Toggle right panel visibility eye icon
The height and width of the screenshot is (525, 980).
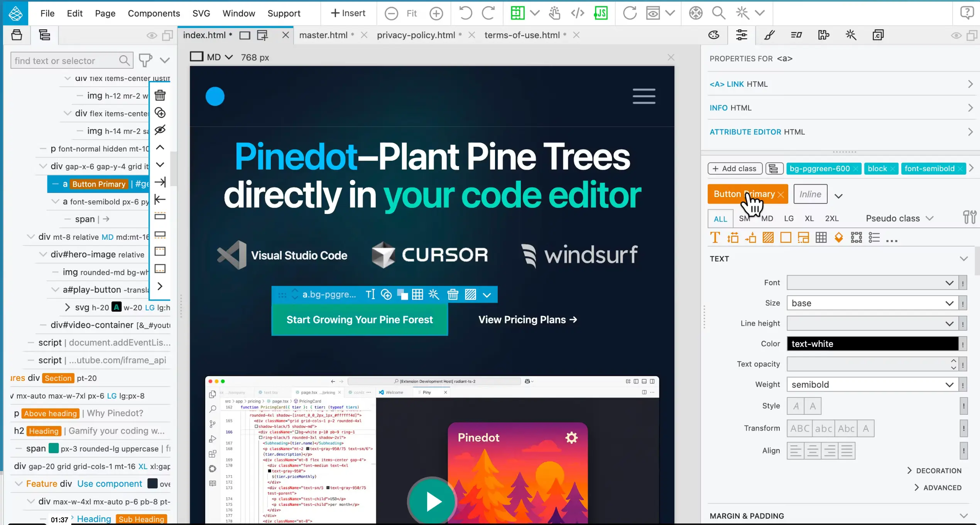[956, 36]
